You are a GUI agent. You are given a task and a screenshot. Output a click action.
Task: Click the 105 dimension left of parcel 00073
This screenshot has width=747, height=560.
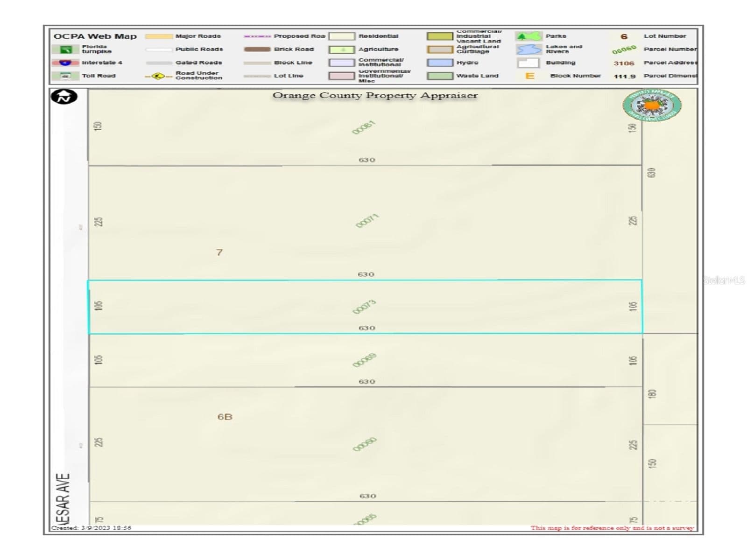point(98,306)
